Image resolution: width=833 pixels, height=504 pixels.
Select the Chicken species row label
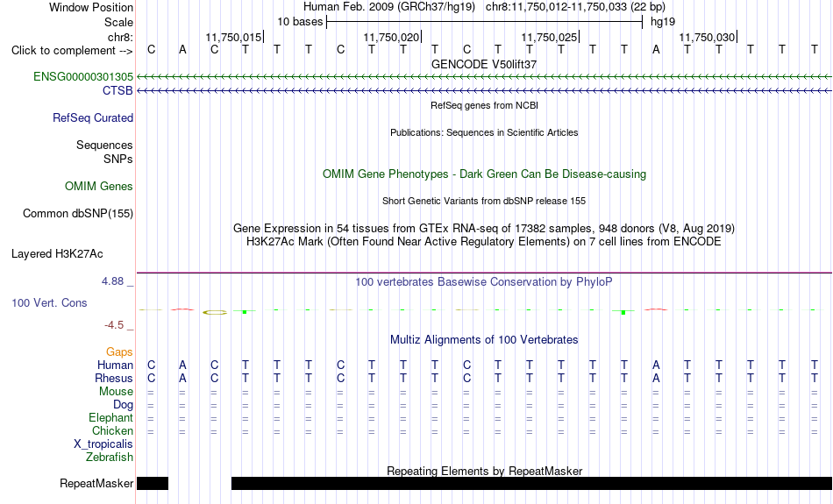tap(112, 430)
